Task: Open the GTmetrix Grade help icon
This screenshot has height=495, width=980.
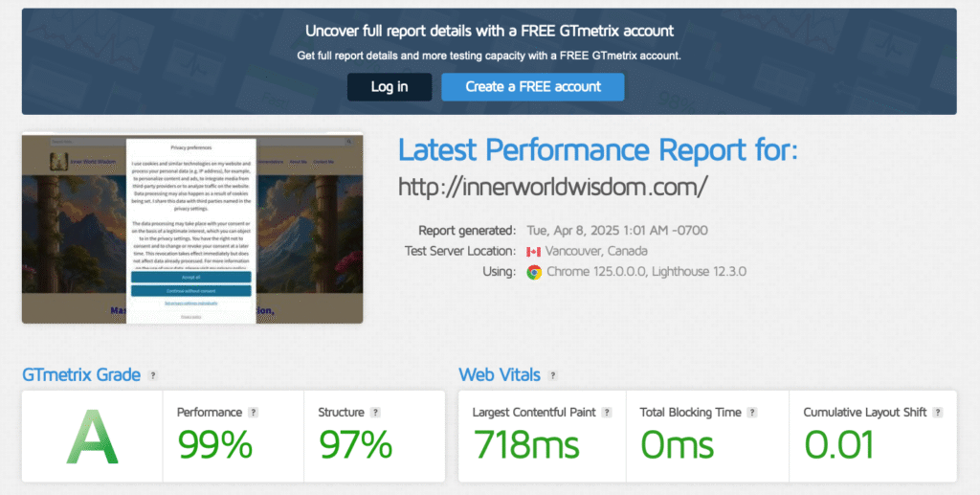Action: [x=152, y=375]
